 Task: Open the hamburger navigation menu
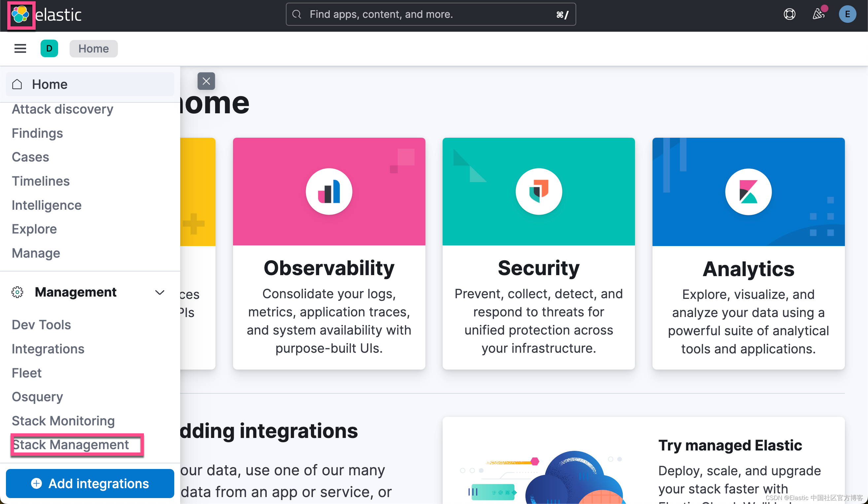[20, 49]
